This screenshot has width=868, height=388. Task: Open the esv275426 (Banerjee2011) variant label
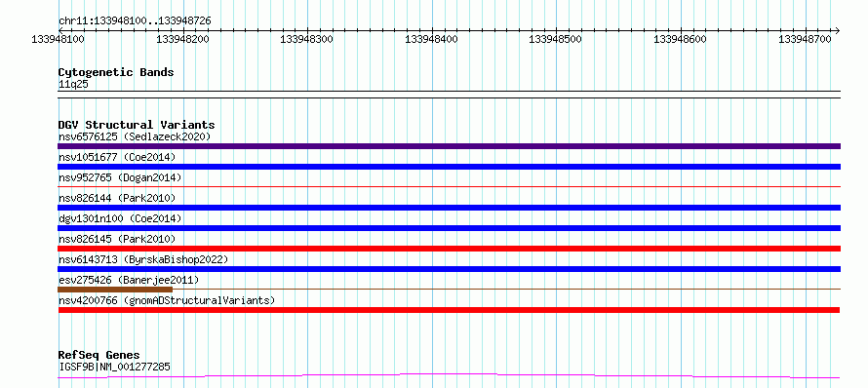pyautogui.click(x=129, y=280)
